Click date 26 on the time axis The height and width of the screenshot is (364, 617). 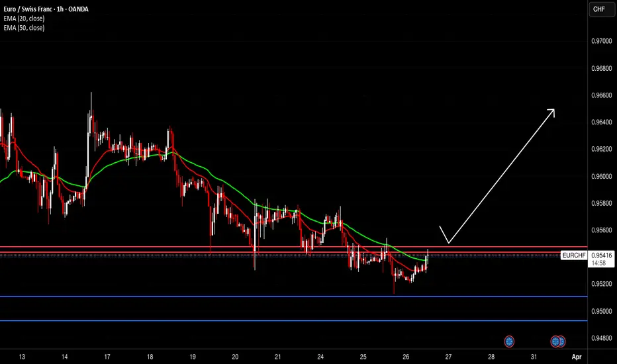406,357
